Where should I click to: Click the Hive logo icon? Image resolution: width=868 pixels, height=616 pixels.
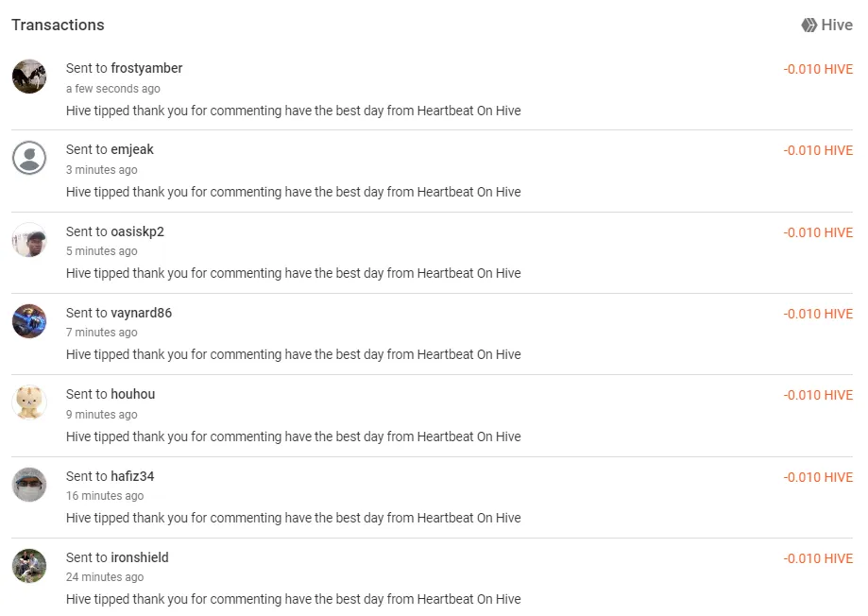808,25
